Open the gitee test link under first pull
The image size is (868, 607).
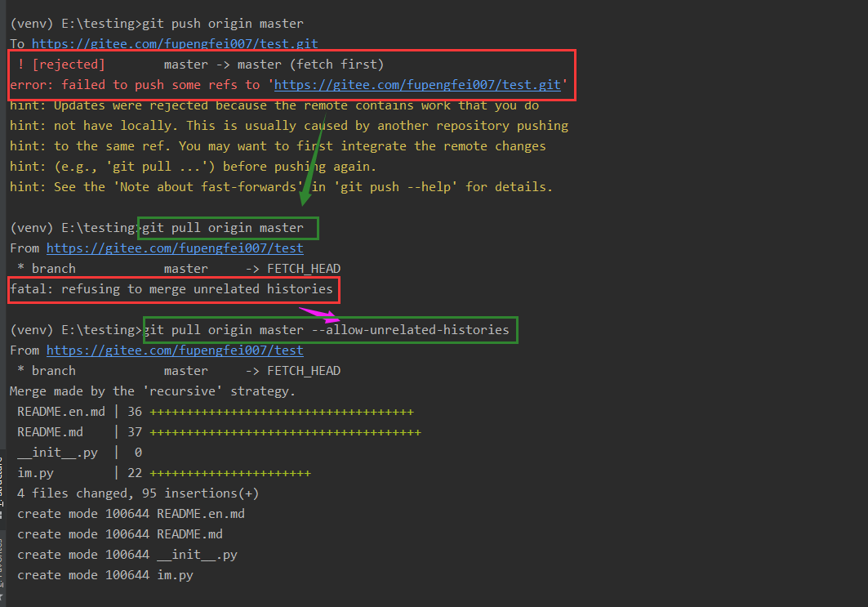pos(174,248)
